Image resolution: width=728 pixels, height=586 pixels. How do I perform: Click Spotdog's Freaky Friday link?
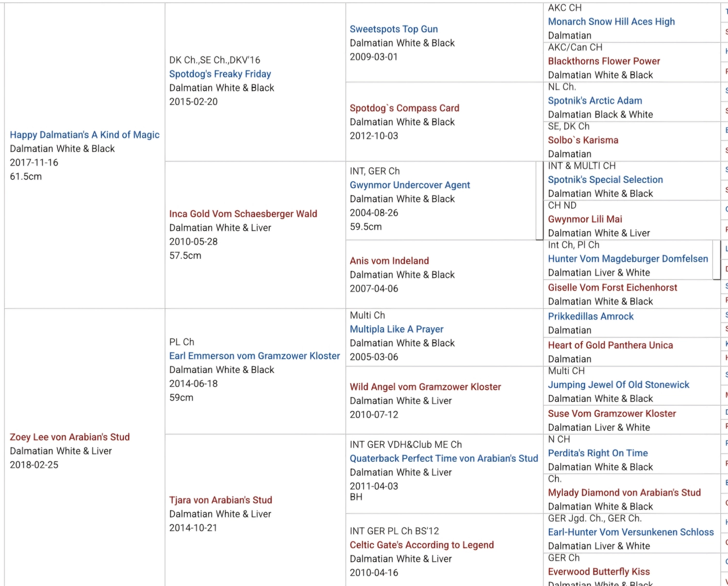tap(220, 74)
